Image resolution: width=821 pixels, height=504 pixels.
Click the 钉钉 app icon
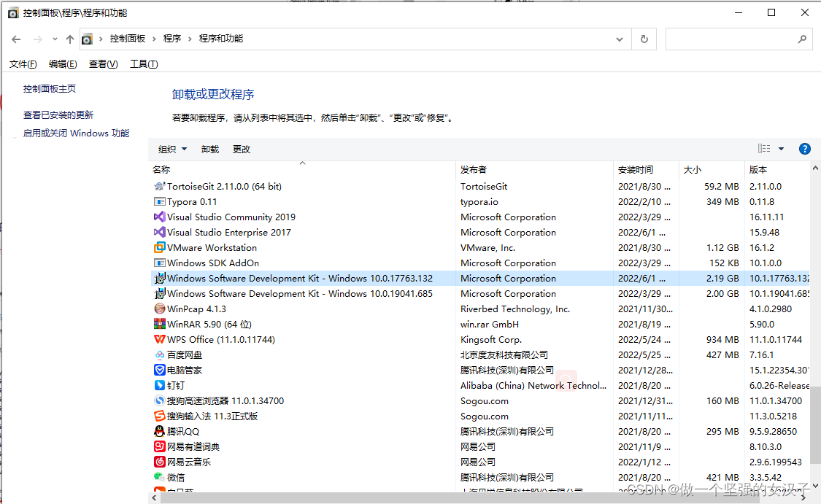160,385
